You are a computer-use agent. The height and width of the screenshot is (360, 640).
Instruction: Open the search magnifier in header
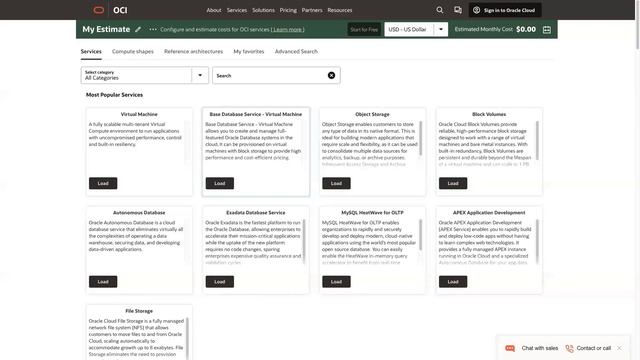(440, 10)
